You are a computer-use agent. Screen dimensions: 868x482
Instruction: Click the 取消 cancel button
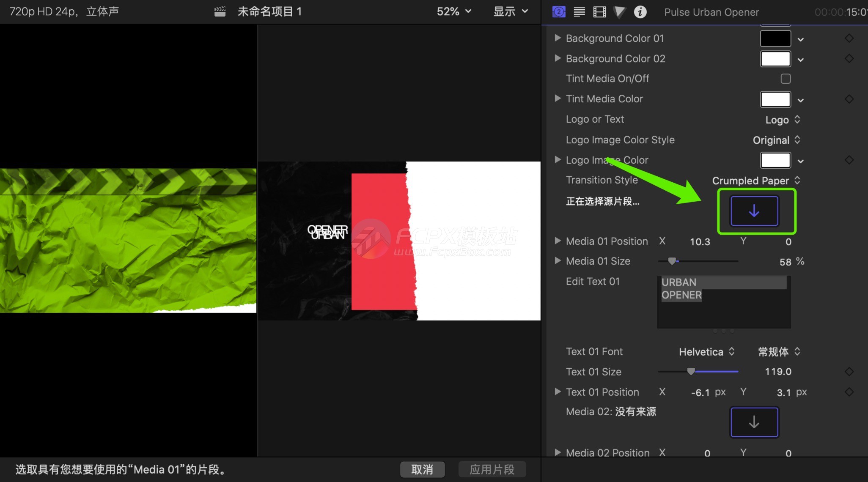[422, 469]
